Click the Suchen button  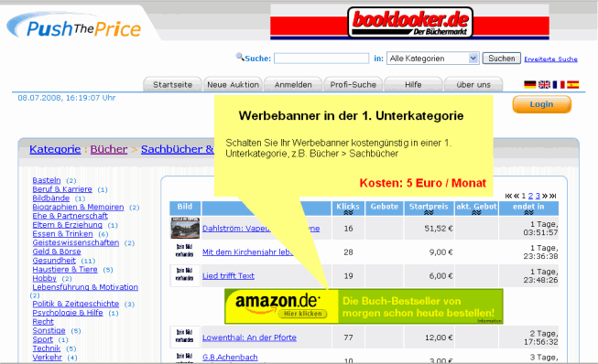502,59
